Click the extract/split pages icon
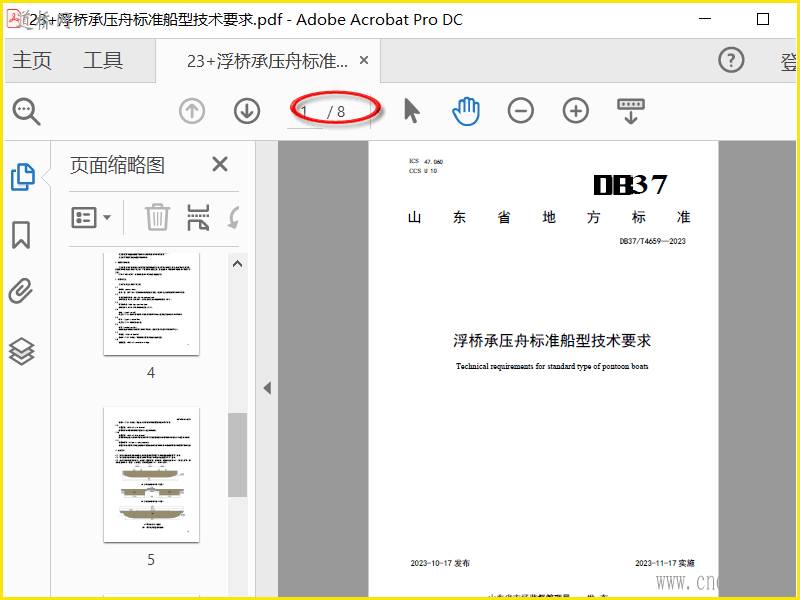 (198, 217)
